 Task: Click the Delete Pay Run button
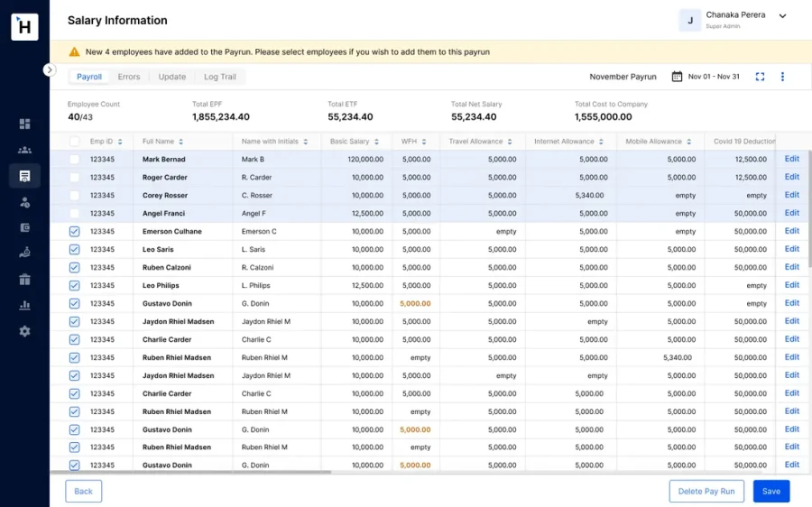[706, 491]
